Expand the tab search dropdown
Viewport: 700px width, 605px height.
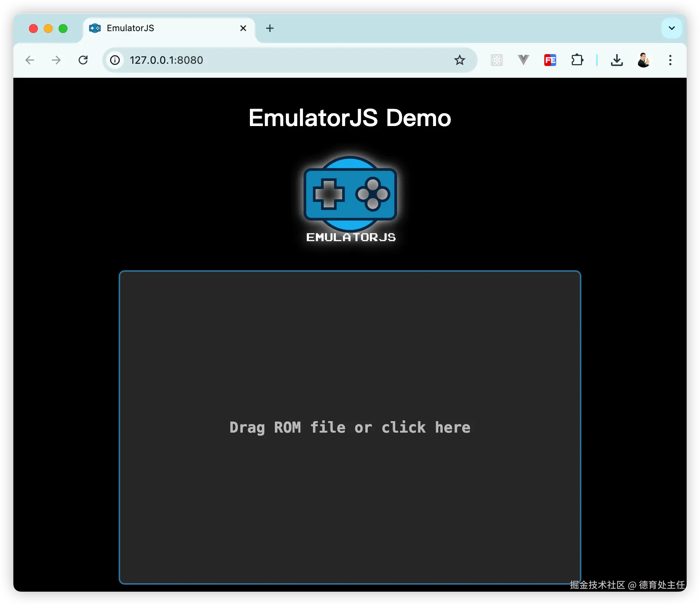pyautogui.click(x=671, y=28)
